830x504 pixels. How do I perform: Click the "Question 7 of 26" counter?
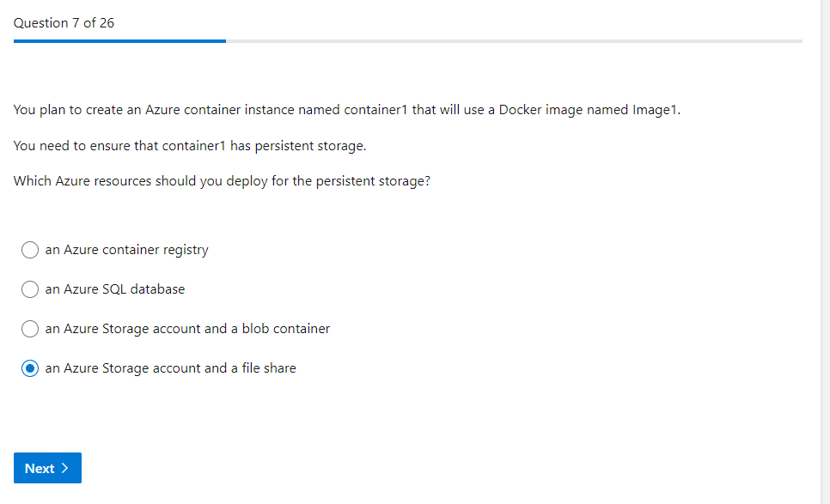(x=64, y=23)
